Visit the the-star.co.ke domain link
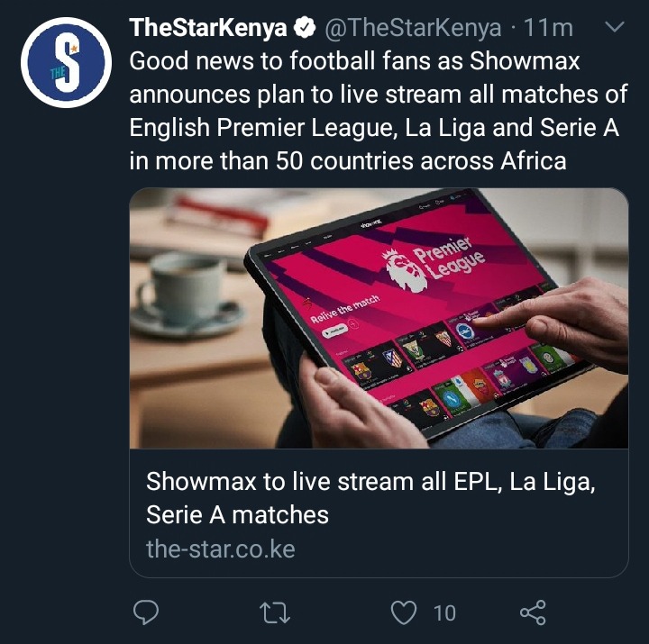The width and height of the screenshot is (649, 644). [220, 549]
